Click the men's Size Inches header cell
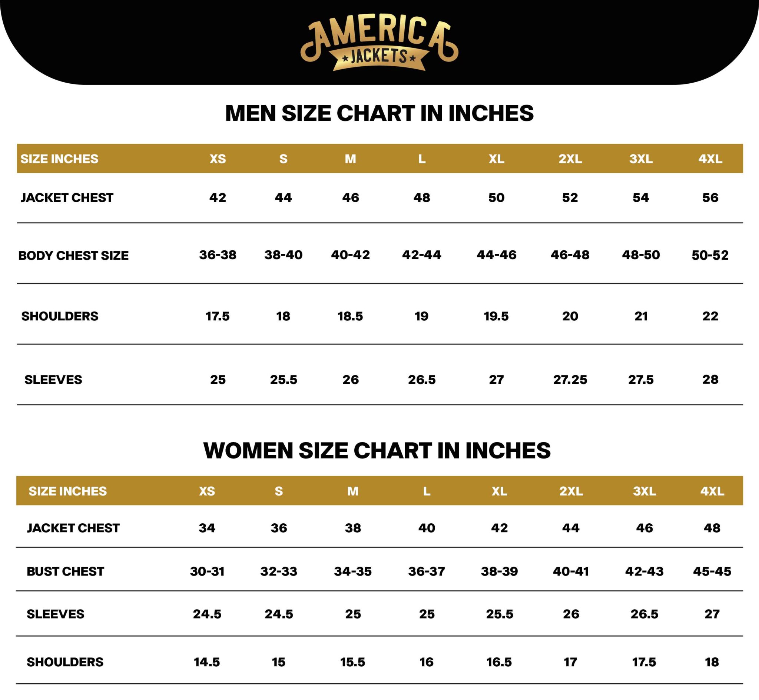The image size is (759, 700). pyautogui.click(x=59, y=159)
